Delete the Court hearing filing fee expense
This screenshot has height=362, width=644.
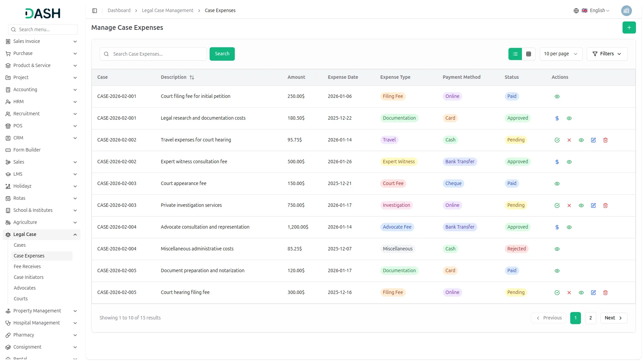(x=605, y=292)
